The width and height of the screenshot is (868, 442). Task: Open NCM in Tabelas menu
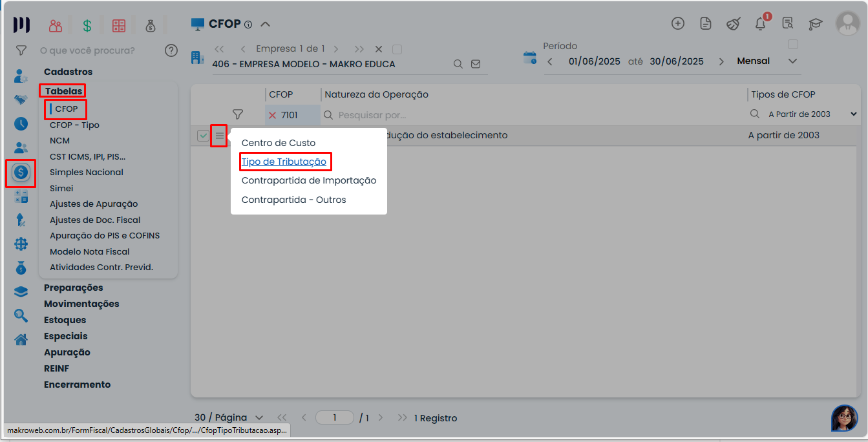59,141
